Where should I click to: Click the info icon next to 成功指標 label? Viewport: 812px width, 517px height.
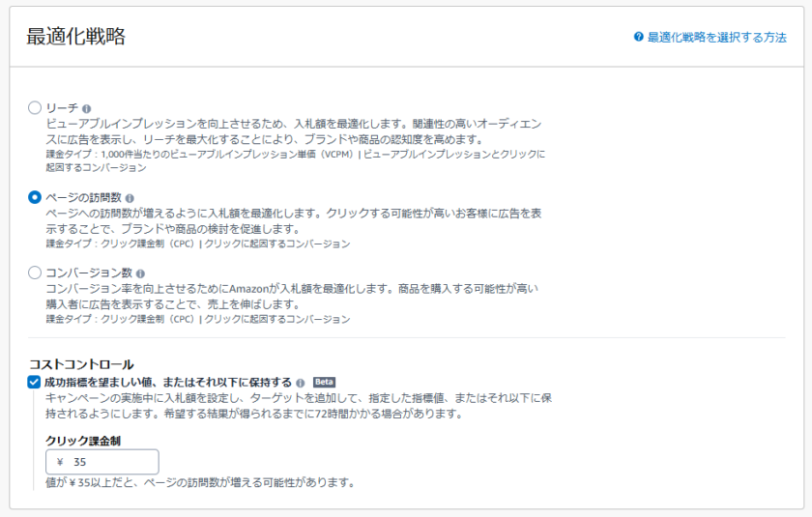click(x=301, y=383)
